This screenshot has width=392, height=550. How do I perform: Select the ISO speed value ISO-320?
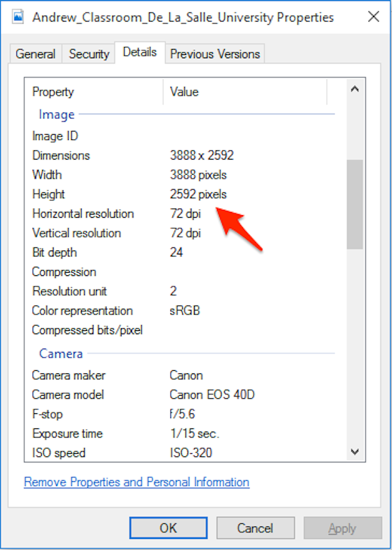click(x=190, y=453)
